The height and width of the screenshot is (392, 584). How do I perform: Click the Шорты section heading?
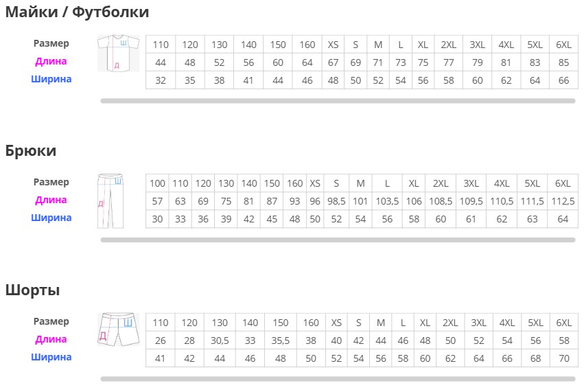pos(32,290)
